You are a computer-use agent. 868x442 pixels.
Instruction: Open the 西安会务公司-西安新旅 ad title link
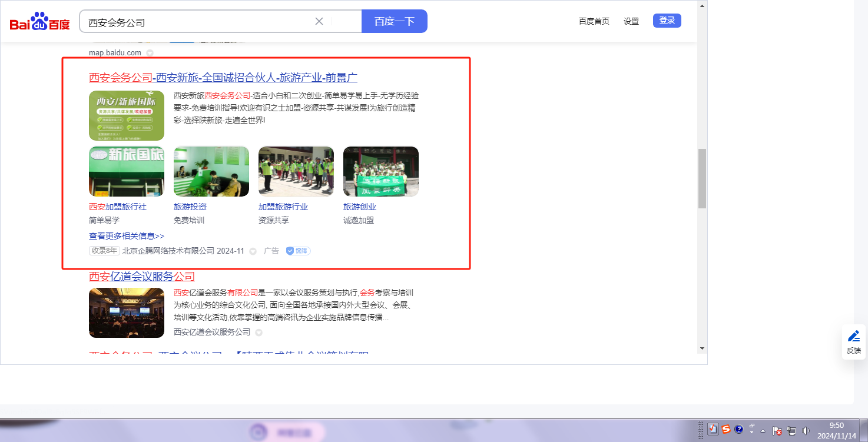tap(223, 78)
